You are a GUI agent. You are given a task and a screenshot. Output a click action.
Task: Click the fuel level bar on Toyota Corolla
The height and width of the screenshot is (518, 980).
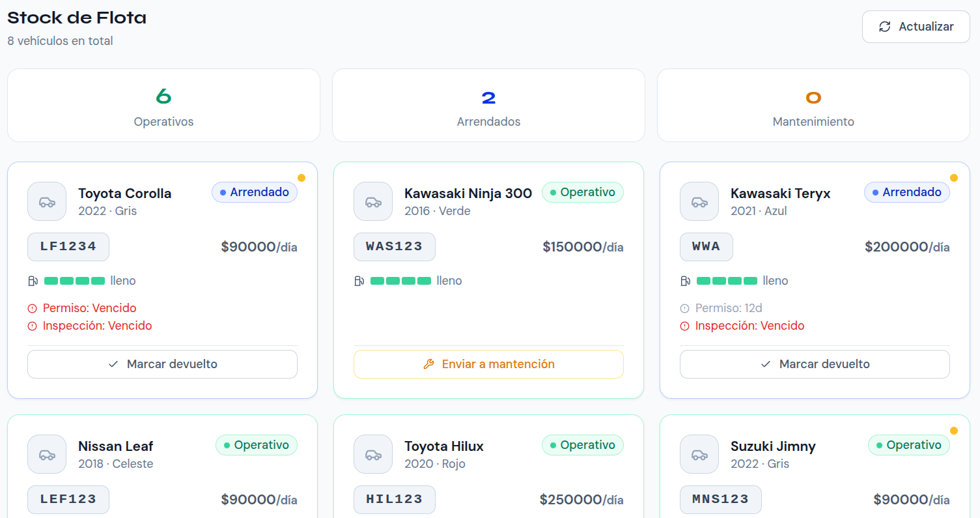75,281
